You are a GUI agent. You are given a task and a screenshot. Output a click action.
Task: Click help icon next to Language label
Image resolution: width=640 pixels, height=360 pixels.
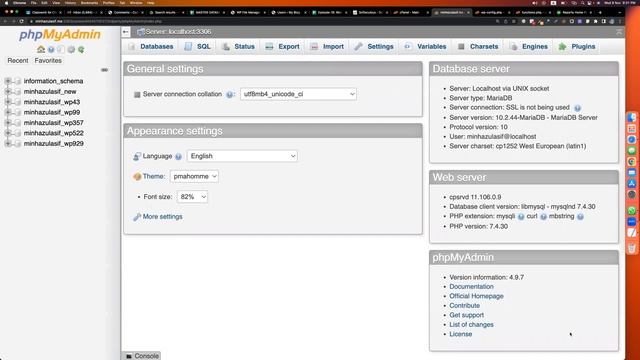point(178,156)
